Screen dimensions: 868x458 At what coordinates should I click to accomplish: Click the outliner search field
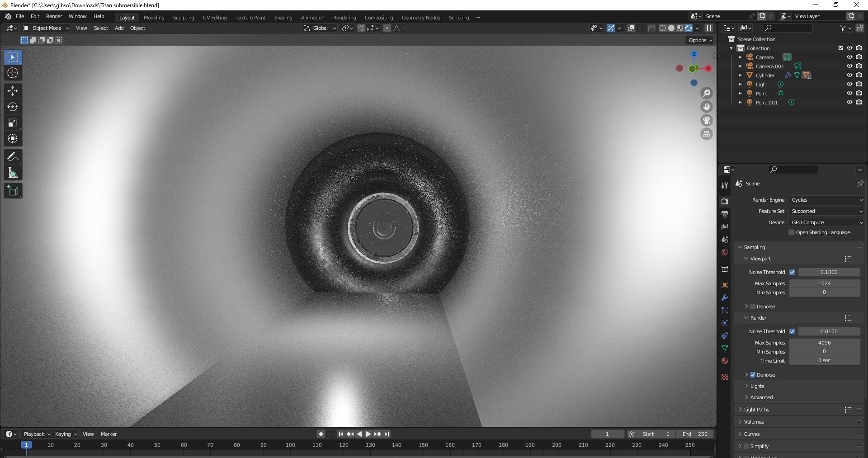787,28
